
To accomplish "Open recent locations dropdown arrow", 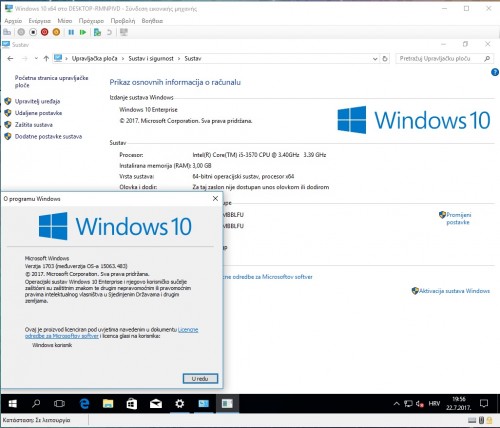I will pyautogui.click(x=36, y=59).
